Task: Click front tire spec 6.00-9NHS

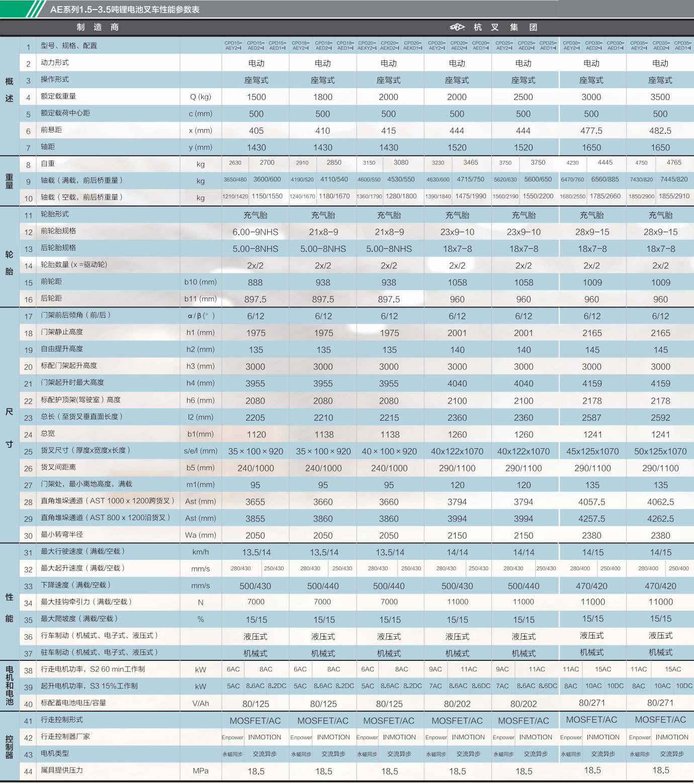Action: click(255, 232)
